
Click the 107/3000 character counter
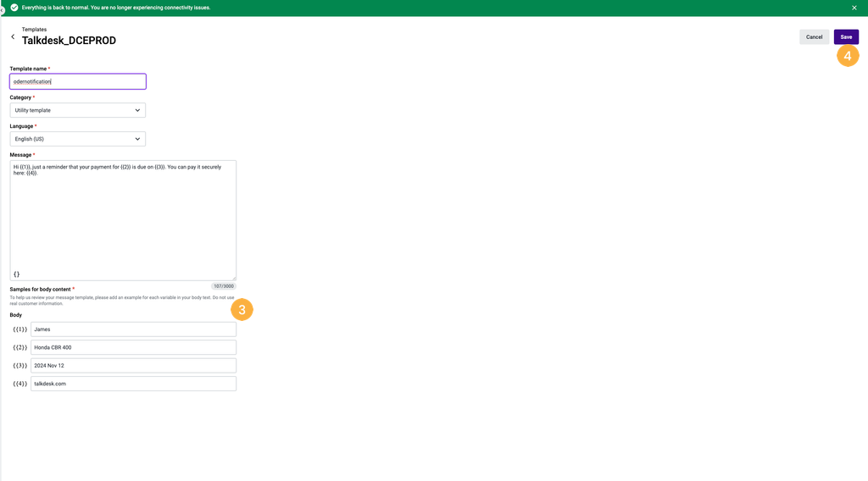pyautogui.click(x=224, y=286)
